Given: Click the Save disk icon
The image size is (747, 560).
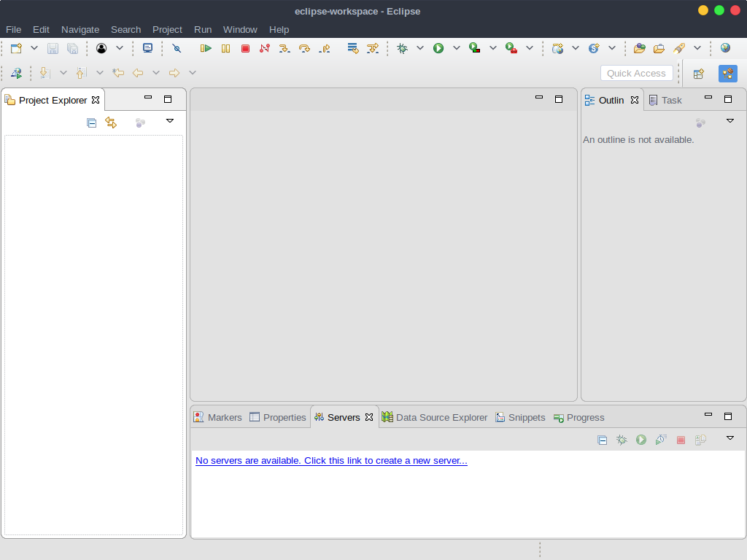Looking at the screenshot, I should point(53,48).
